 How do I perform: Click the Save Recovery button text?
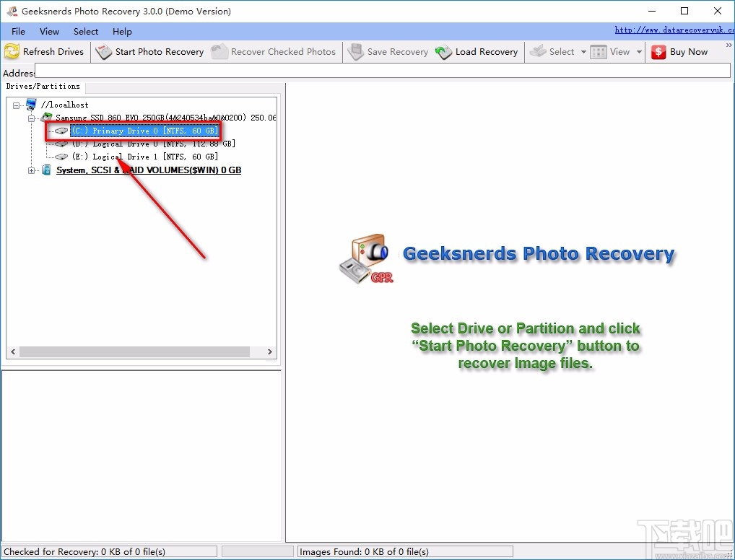(x=398, y=51)
